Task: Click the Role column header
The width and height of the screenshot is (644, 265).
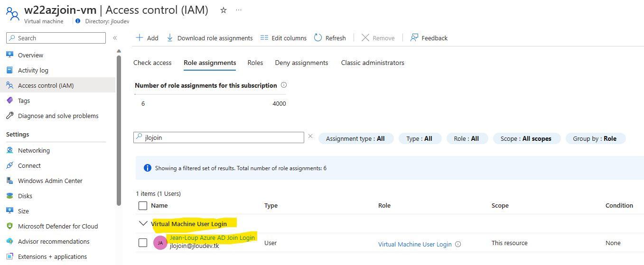Action: pyautogui.click(x=384, y=205)
